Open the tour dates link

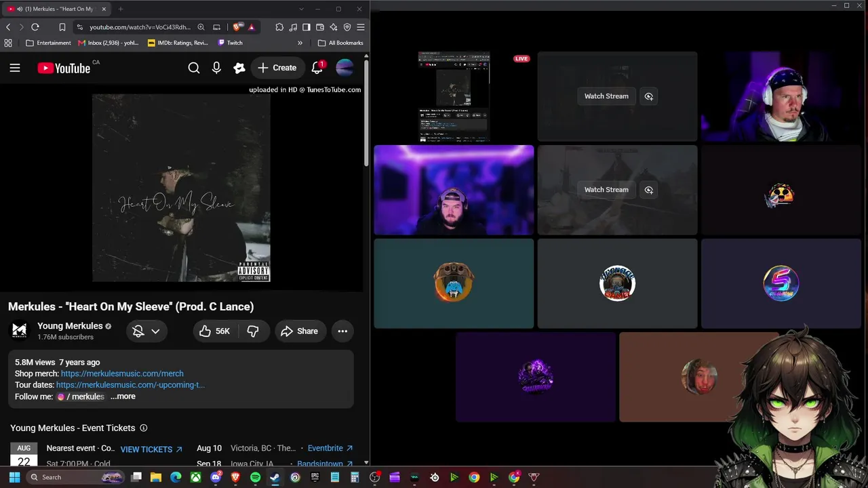(x=130, y=385)
